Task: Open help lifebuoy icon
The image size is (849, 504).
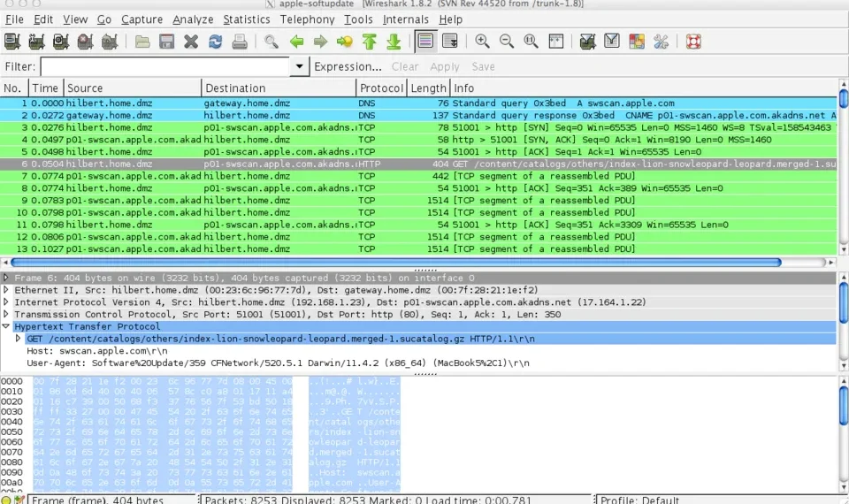Action: [693, 42]
